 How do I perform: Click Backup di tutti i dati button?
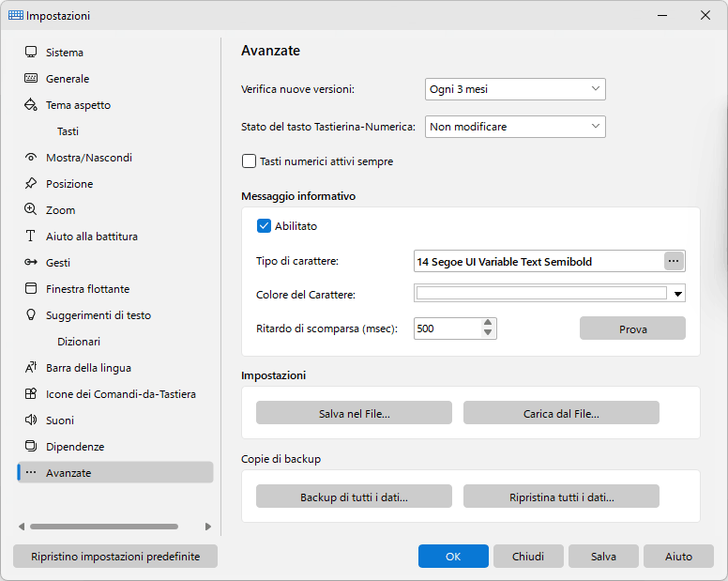point(354,497)
